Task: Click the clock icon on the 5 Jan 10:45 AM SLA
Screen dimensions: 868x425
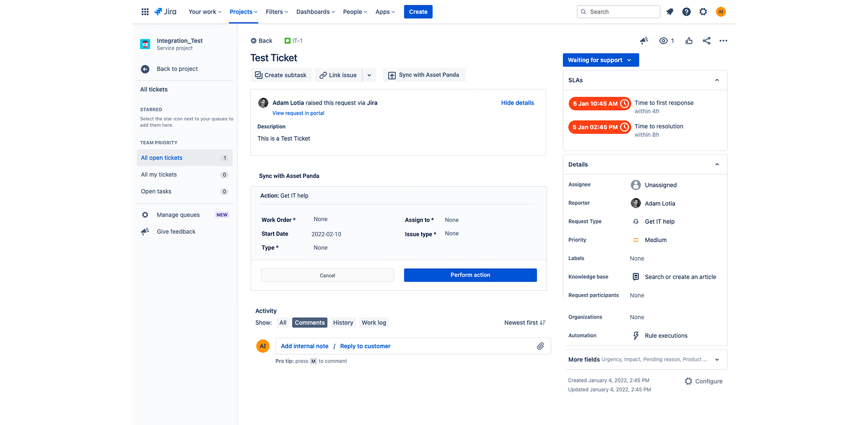Action: (x=625, y=103)
